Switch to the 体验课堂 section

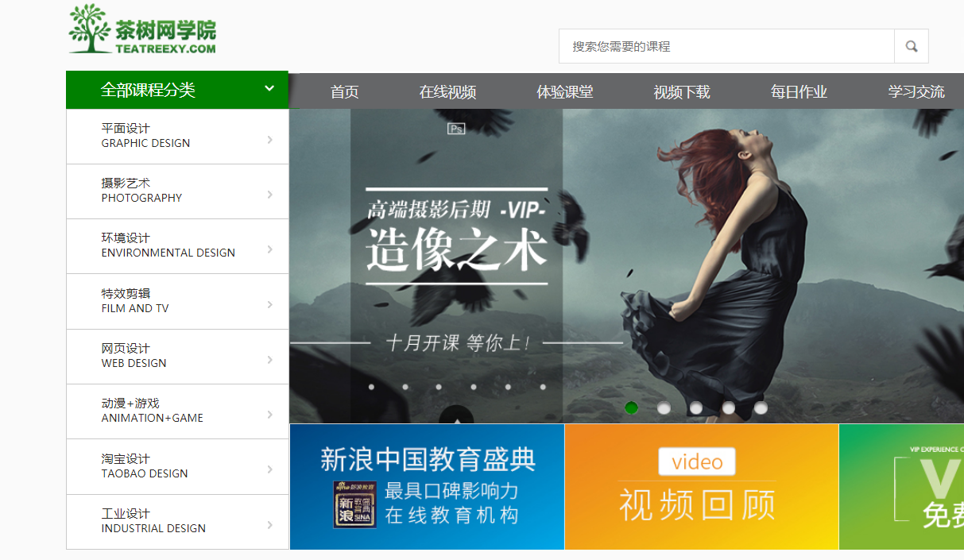pos(566,91)
